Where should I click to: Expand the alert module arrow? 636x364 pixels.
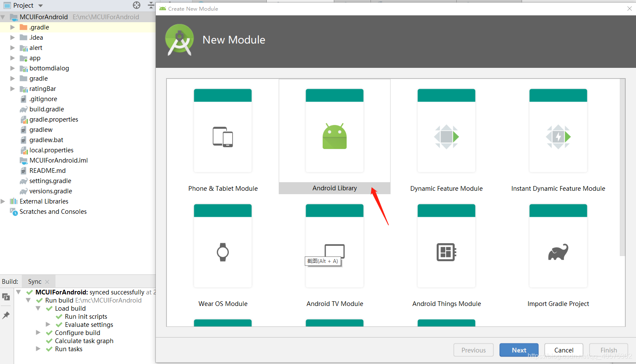pyautogui.click(x=12, y=48)
